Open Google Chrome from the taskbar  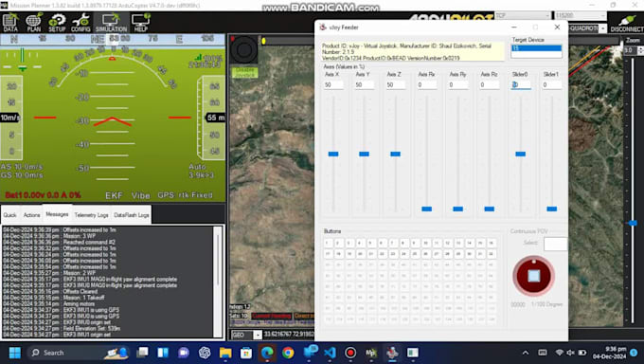pyautogui.click(x=288, y=353)
